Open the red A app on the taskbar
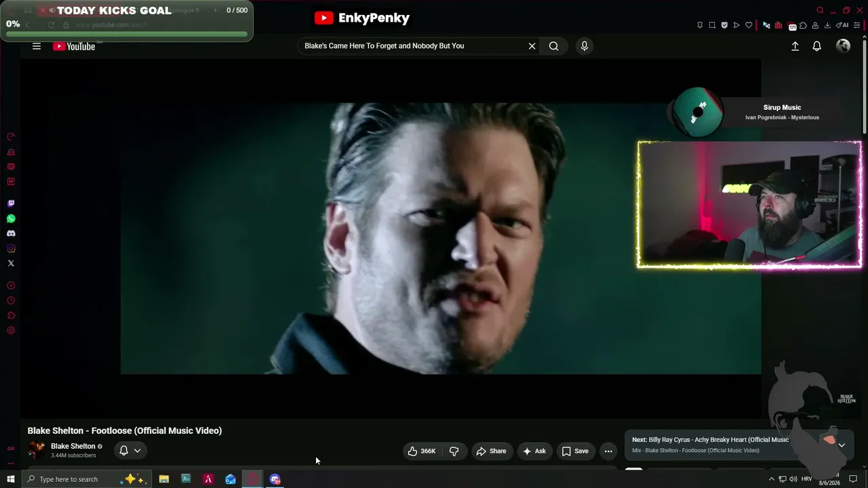Viewport: 868px width, 488px height. pyautogui.click(x=208, y=479)
